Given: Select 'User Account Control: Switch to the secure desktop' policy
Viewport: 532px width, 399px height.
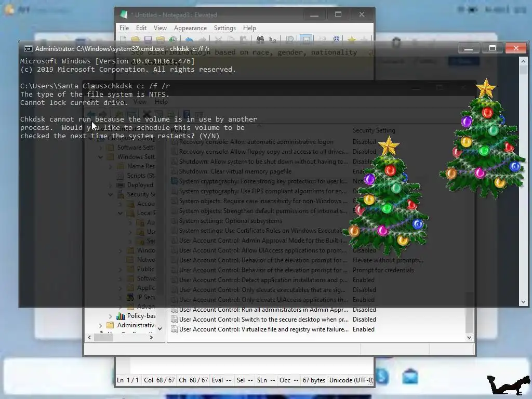Looking at the screenshot, I should (263, 320).
